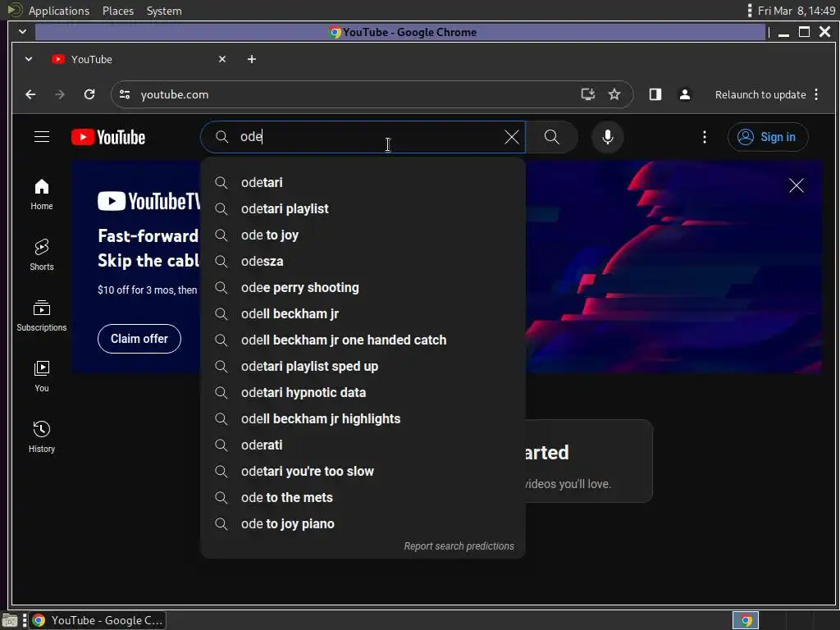Toggle Chrome side panel
Viewport: 840px width, 630px height.
tap(655, 95)
